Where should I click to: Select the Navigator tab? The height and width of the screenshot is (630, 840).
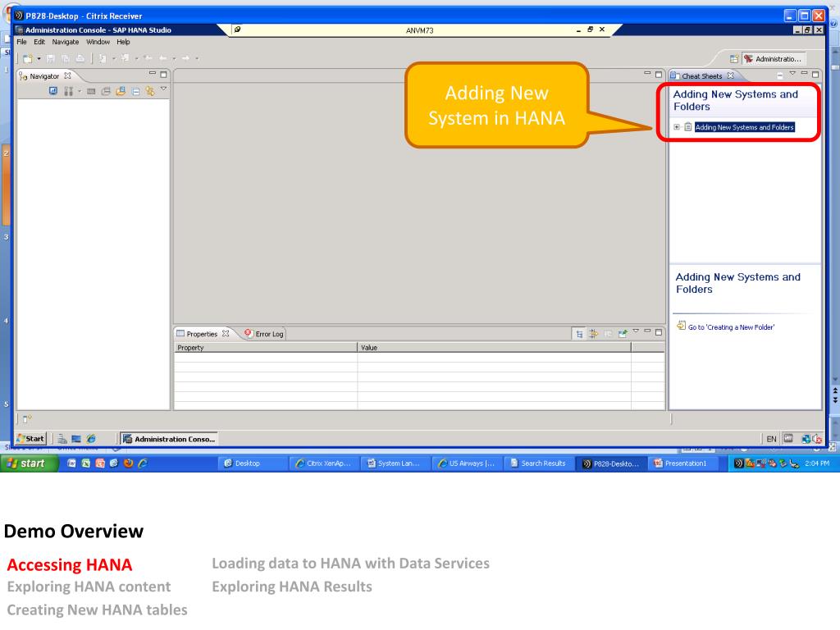tap(44, 76)
